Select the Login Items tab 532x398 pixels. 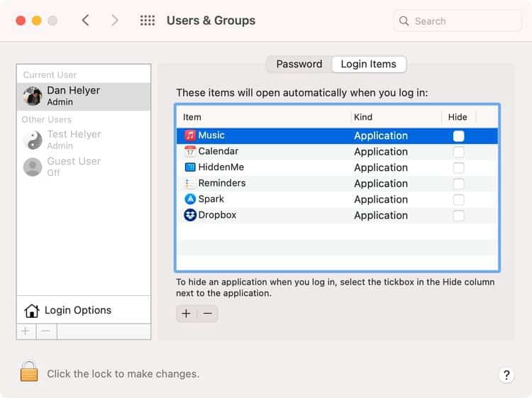click(368, 64)
